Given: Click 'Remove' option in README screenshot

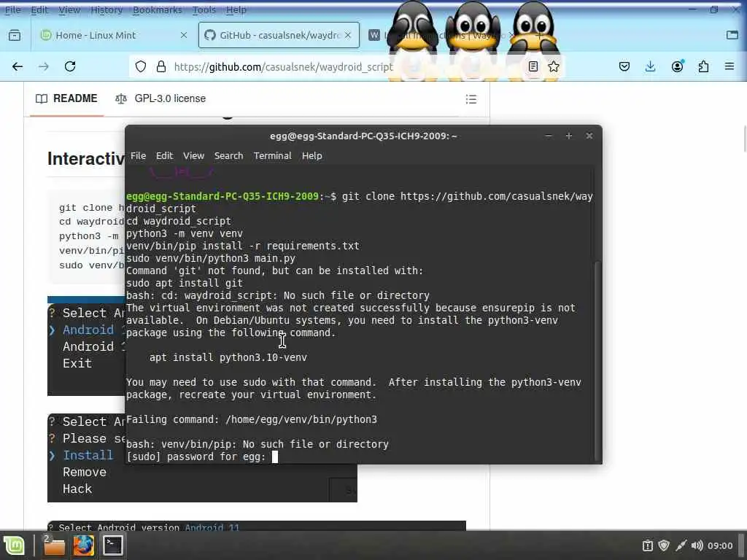Looking at the screenshot, I should (x=85, y=472).
